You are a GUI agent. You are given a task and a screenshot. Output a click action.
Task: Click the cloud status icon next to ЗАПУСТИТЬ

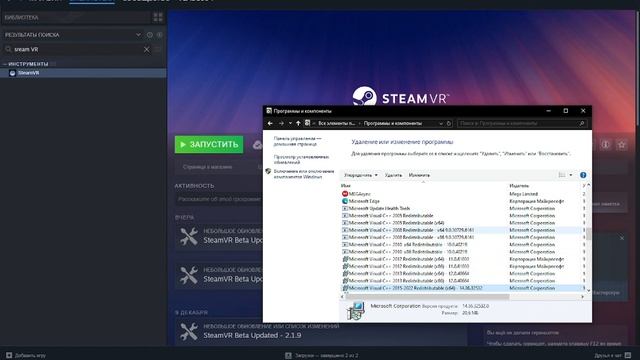point(257,145)
